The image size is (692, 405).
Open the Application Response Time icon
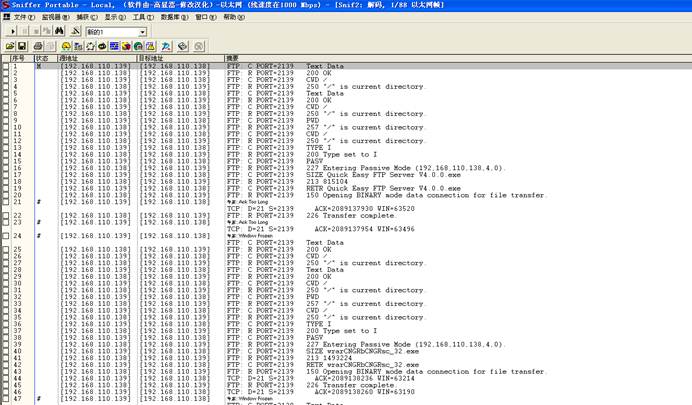[x=102, y=46]
